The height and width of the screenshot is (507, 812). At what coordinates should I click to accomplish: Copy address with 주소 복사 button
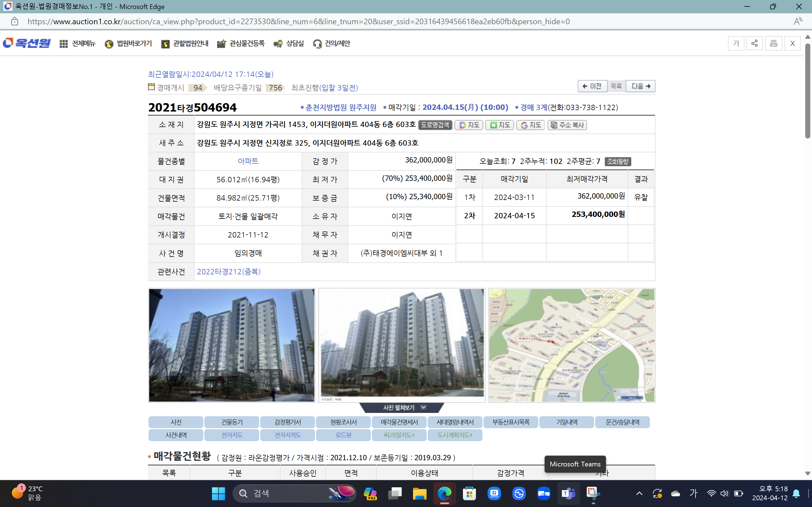(567, 125)
